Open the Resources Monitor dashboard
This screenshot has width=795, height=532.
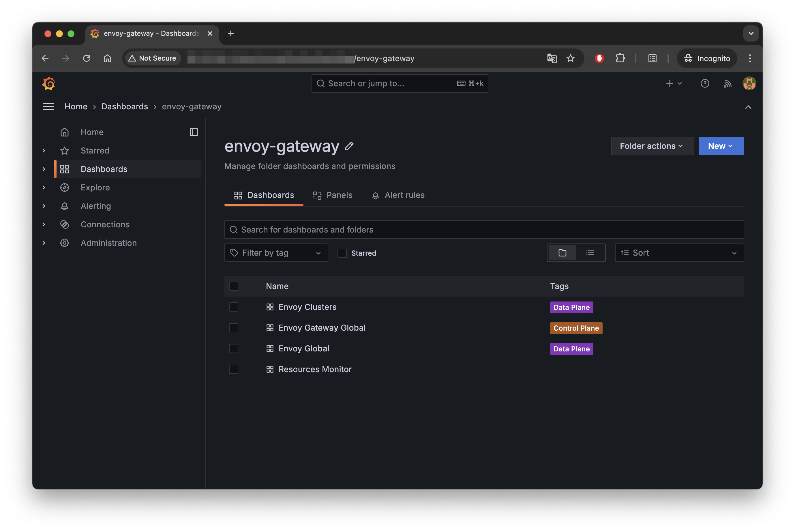pos(315,369)
